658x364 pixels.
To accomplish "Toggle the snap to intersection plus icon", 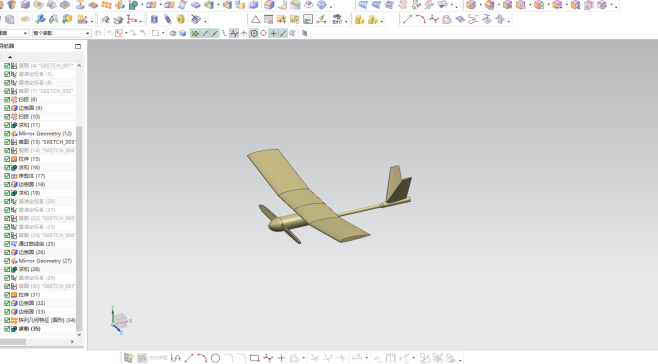I will point(273,33).
